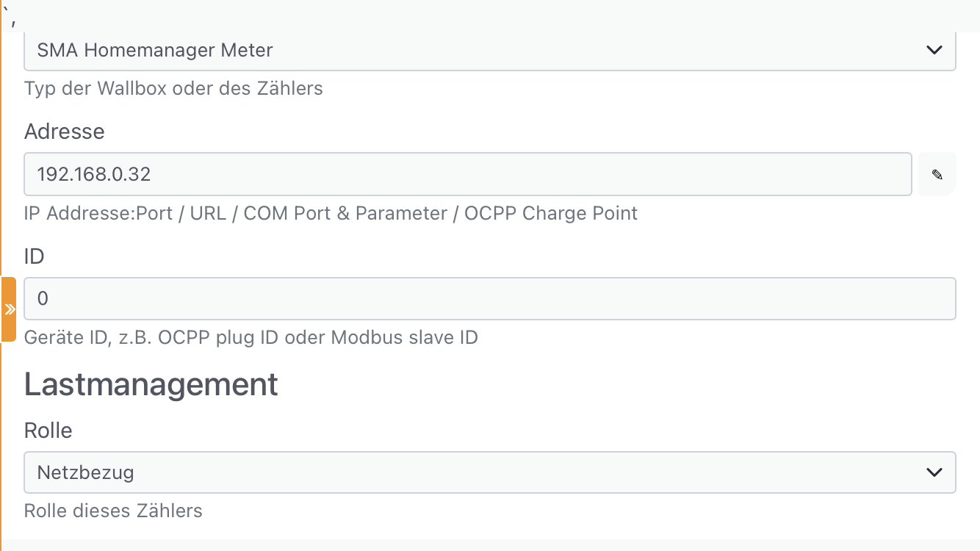This screenshot has height=551, width=980.
Task: Click the chevron arrow on the Rolle selector
Action: (x=934, y=472)
